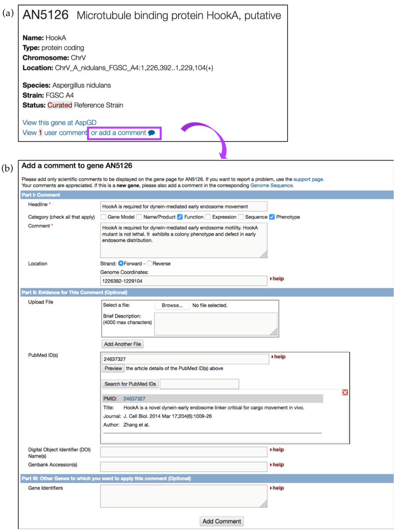This screenshot has width=397, height=532.
Task: Click Search for PubMed IDs button
Action: pos(130,384)
